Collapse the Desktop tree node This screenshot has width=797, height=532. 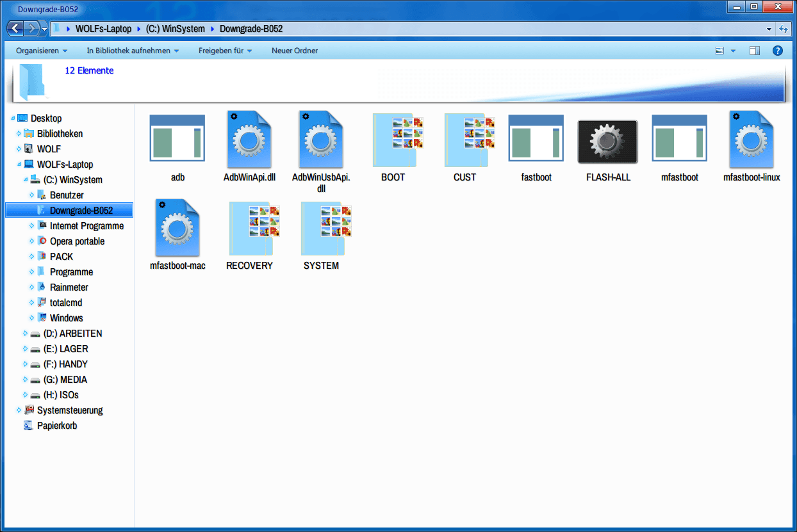[13, 118]
